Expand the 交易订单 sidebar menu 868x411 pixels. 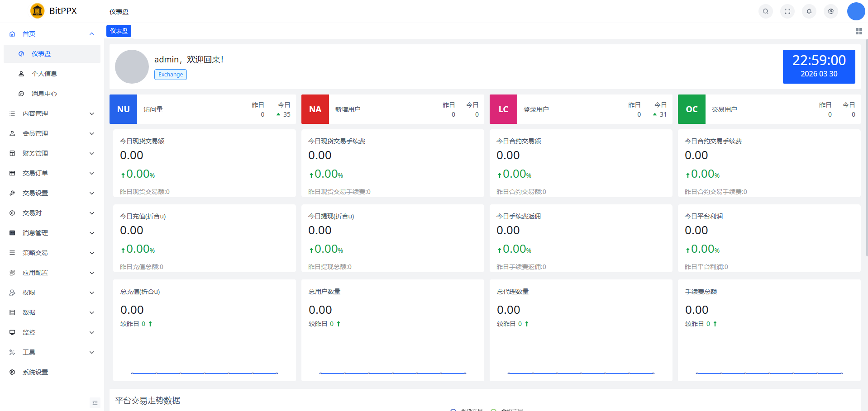(52, 173)
